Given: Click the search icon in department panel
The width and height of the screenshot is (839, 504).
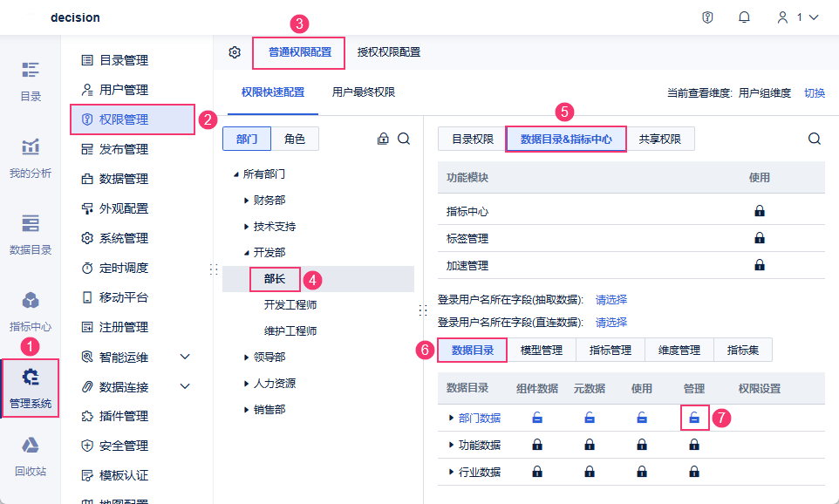Looking at the screenshot, I should 404,139.
